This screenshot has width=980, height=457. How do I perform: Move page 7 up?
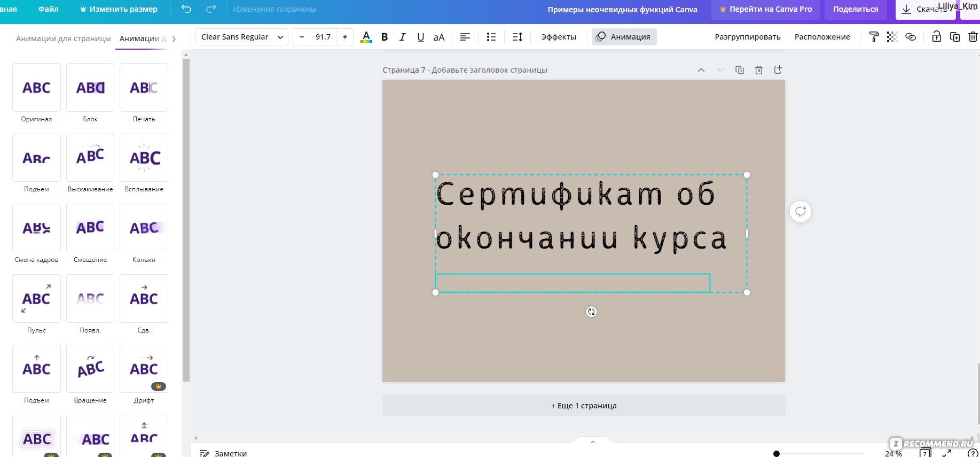[701, 70]
